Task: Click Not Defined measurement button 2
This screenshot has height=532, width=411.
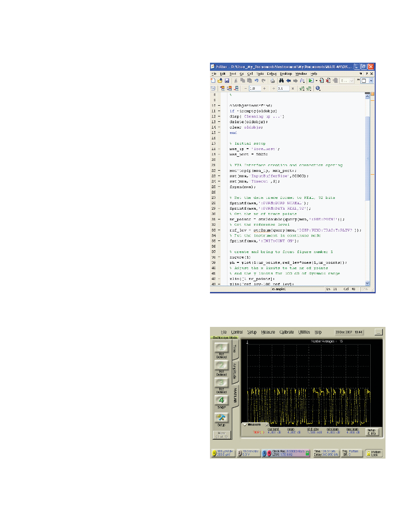Action: pyautogui.click(x=221, y=365)
